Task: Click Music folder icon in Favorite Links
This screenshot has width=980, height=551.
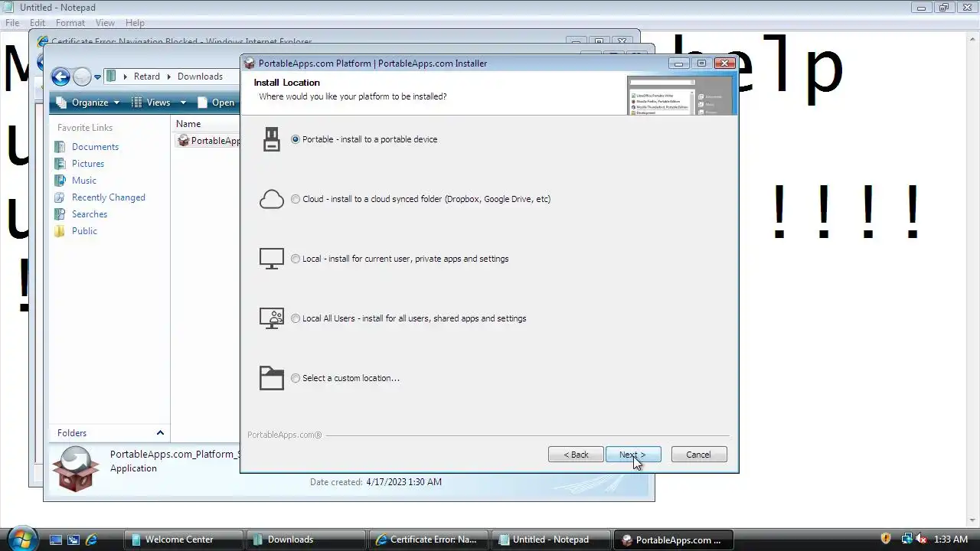Action: (60, 181)
